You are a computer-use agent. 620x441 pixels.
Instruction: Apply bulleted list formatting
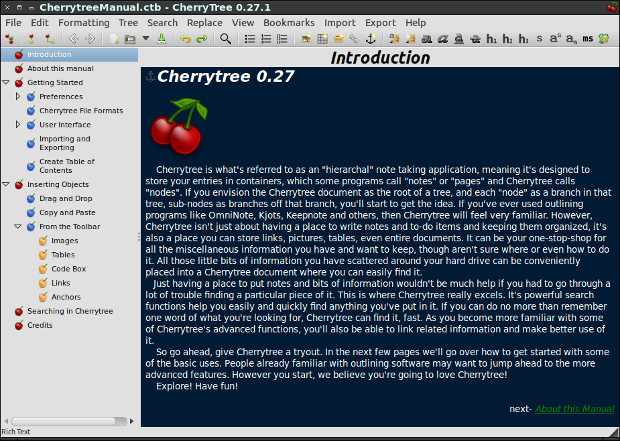click(250, 39)
